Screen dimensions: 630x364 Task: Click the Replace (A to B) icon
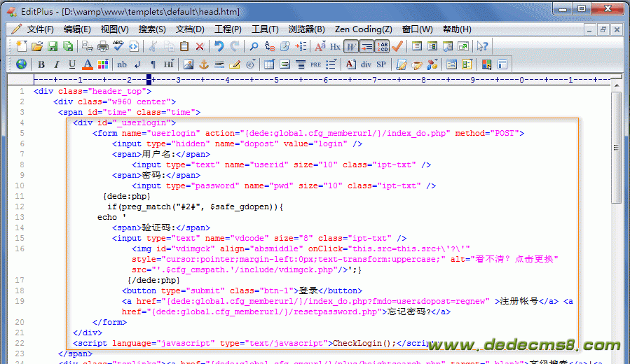[x=270, y=47]
